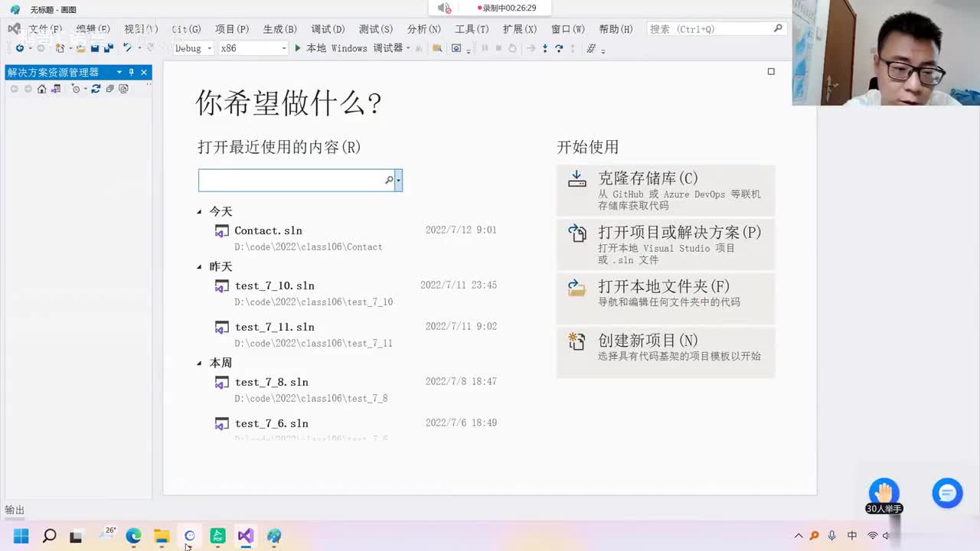Open recent solution test_7_10.sln
Image resolution: width=980 pixels, height=551 pixels.
point(356,293)
